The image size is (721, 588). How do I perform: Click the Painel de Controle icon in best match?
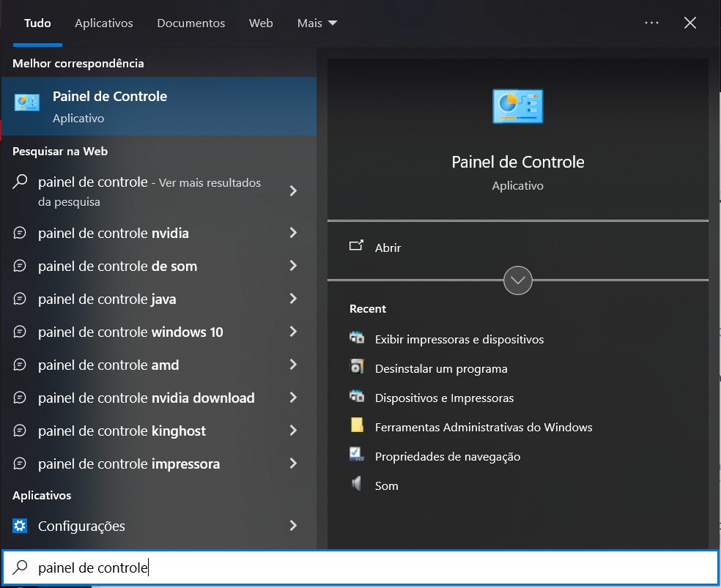coord(26,103)
